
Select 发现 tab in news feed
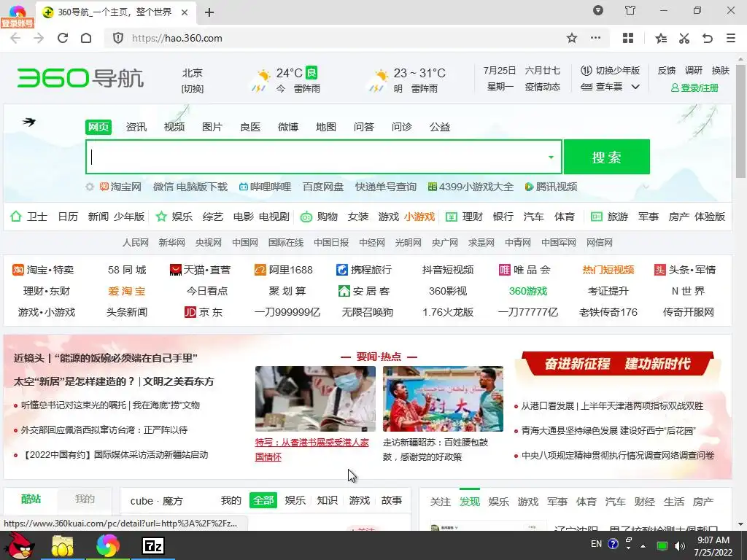(469, 502)
